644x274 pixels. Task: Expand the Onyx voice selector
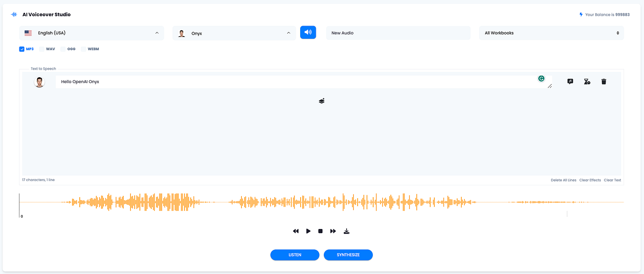click(x=234, y=33)
